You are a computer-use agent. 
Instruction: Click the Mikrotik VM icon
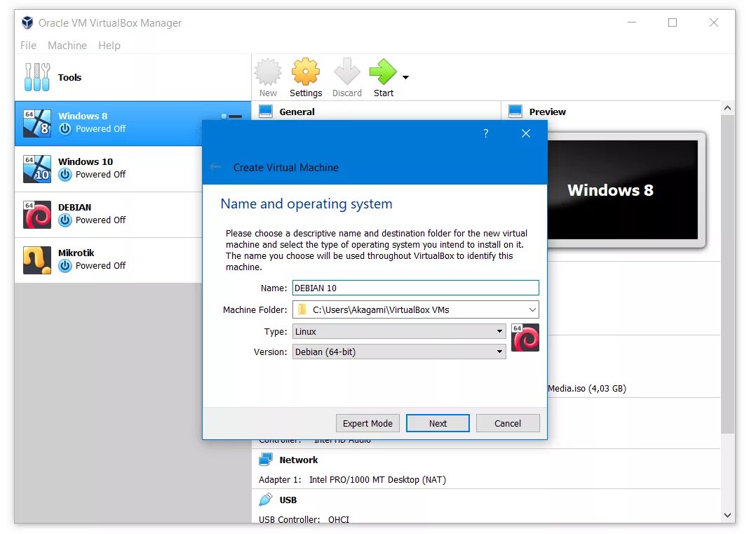pyautogui.click(x=37, y=260)
